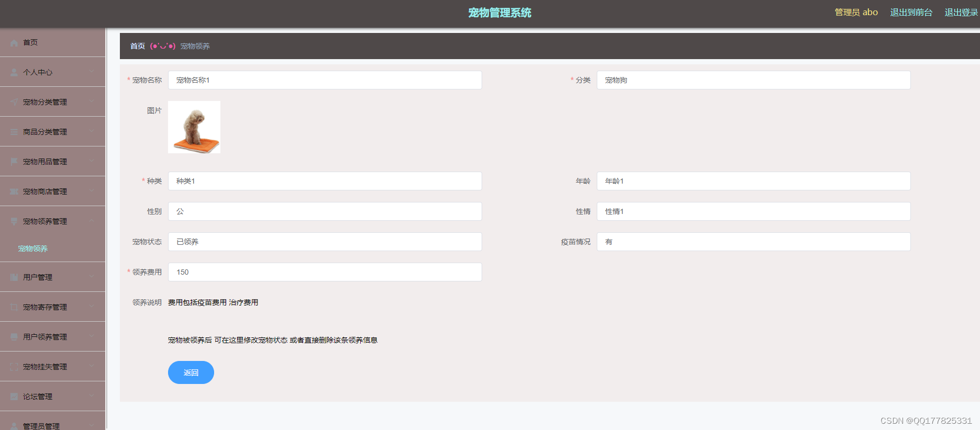Screen dimensions: 980x430
Task: Focus the 性别 field showing 公
Action: click(325, 211)
